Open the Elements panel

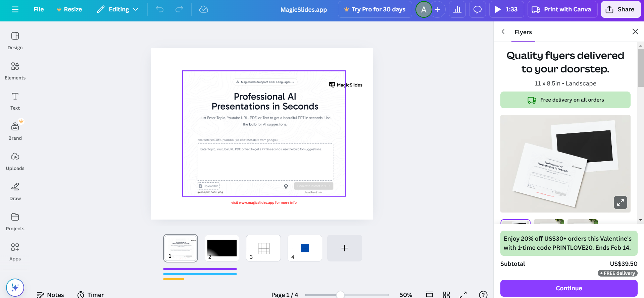tap(15, 71)
